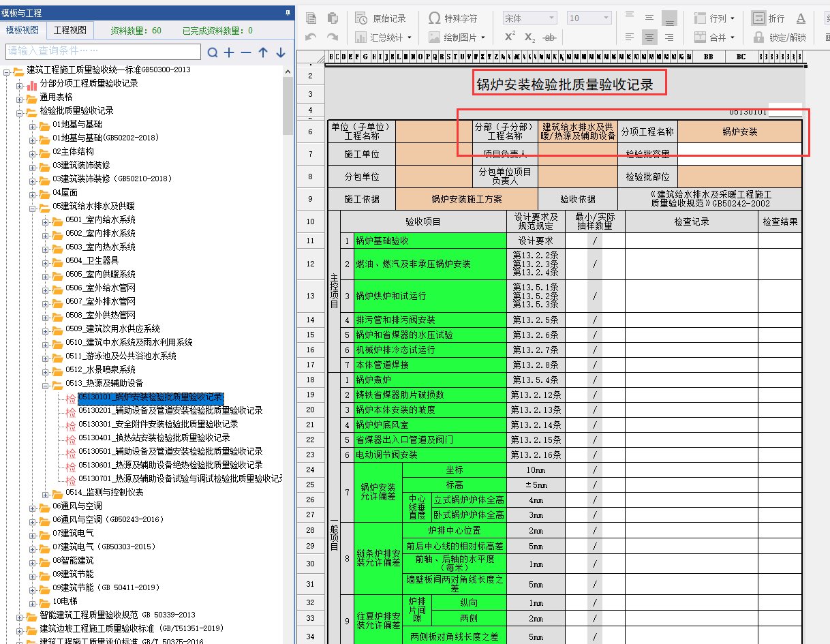
Task: Open 原始记录 (original record)
Action: tap(381, 18)
